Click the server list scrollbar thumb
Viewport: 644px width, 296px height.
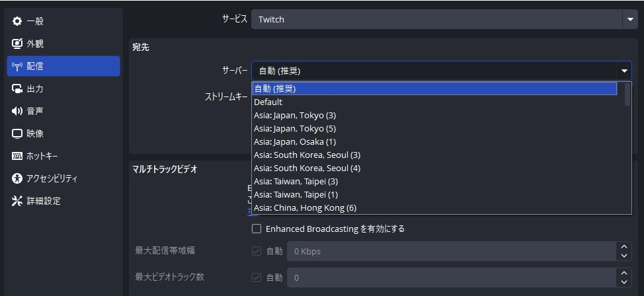627,94
